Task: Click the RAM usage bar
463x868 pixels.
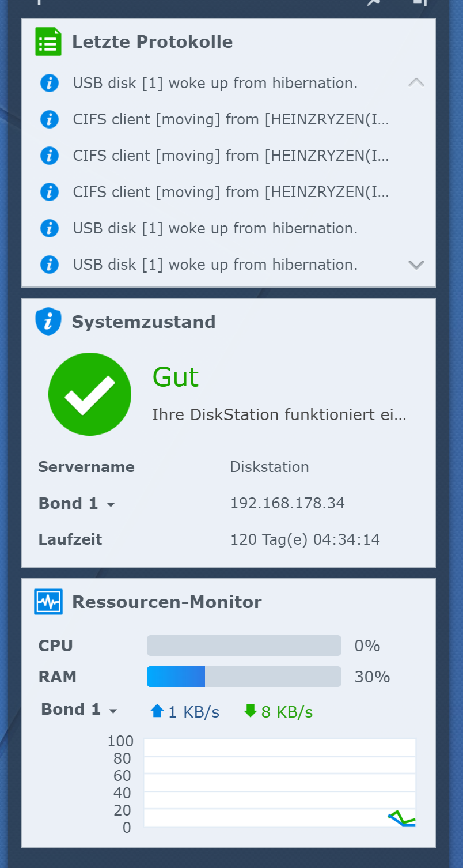Action: click(x=244, y=677)
